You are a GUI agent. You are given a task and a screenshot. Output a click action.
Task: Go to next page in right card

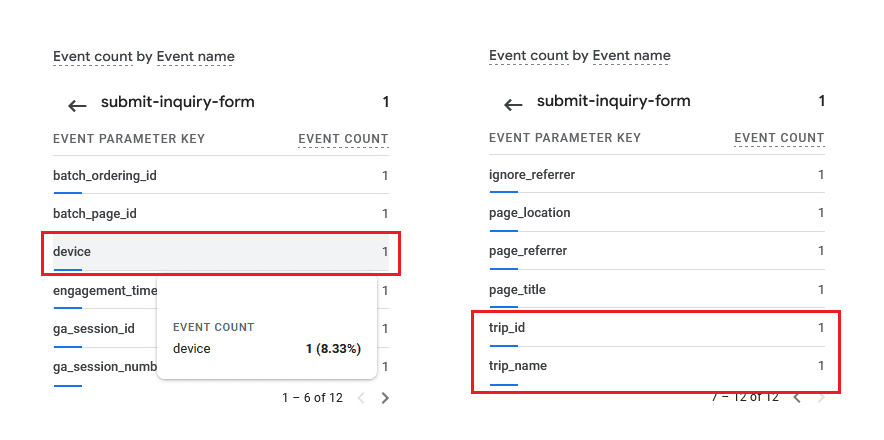[822, 397]
